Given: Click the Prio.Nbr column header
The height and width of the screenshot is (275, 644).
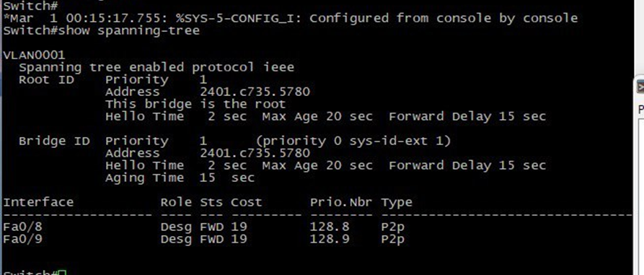Looking at the screenshot, I should (341, 202).
